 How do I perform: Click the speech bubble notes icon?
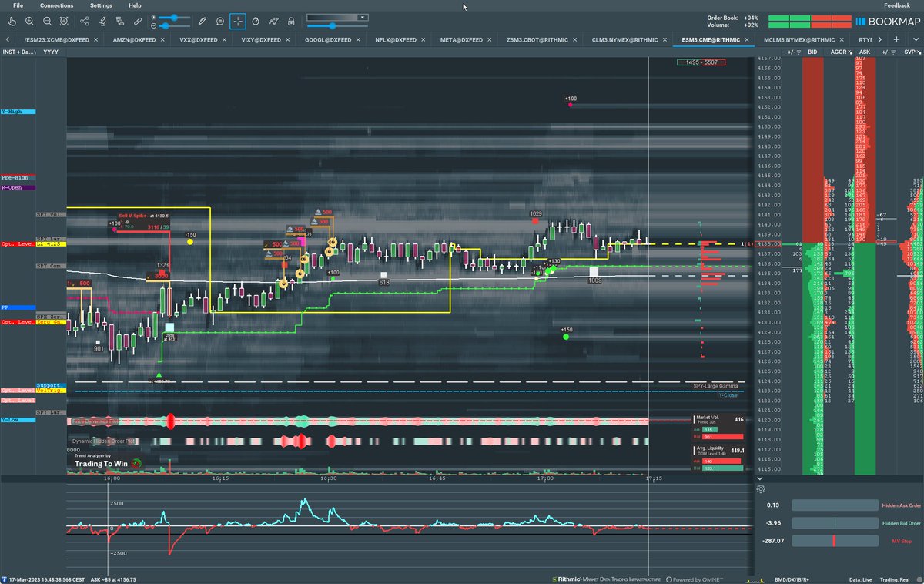pyautogui.click(x=220, y=21)
